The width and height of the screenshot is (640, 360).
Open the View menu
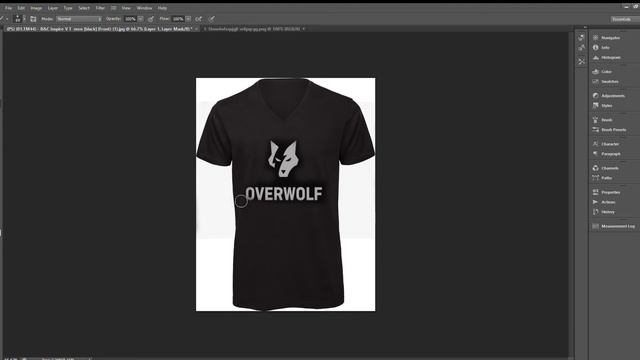click(126, 8)
